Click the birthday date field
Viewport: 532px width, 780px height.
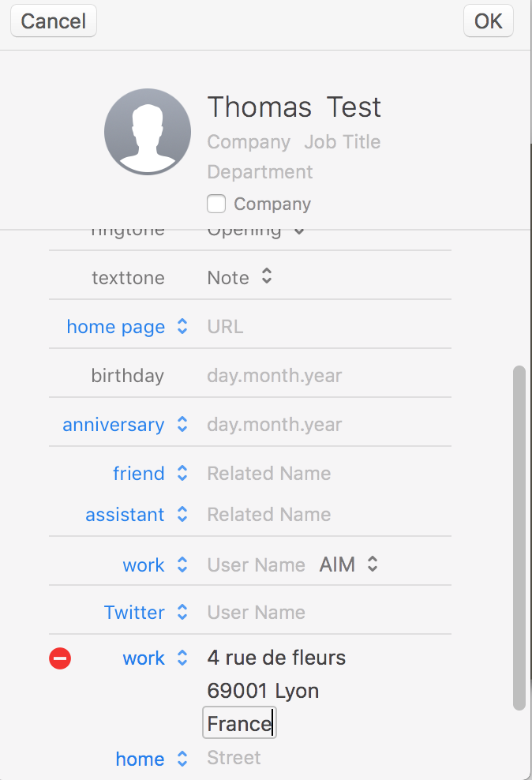pos(274,376)
